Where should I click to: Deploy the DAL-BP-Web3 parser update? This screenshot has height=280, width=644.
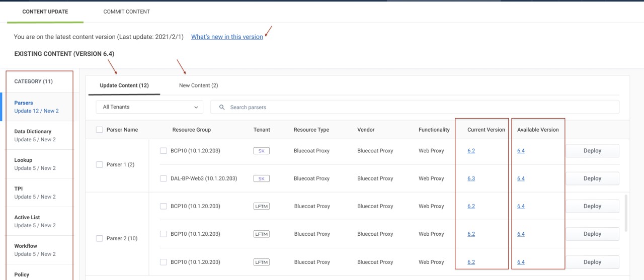coord(592,178)
